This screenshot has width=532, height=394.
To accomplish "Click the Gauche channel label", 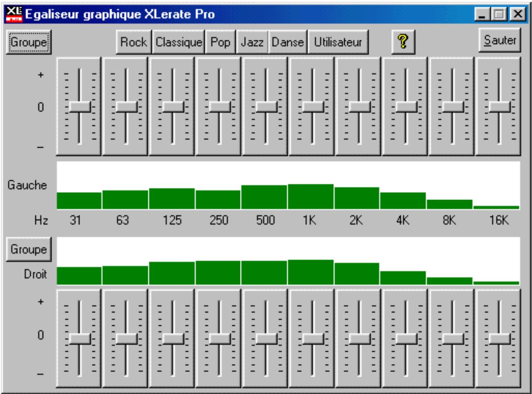I will click(x=27, y=185).
